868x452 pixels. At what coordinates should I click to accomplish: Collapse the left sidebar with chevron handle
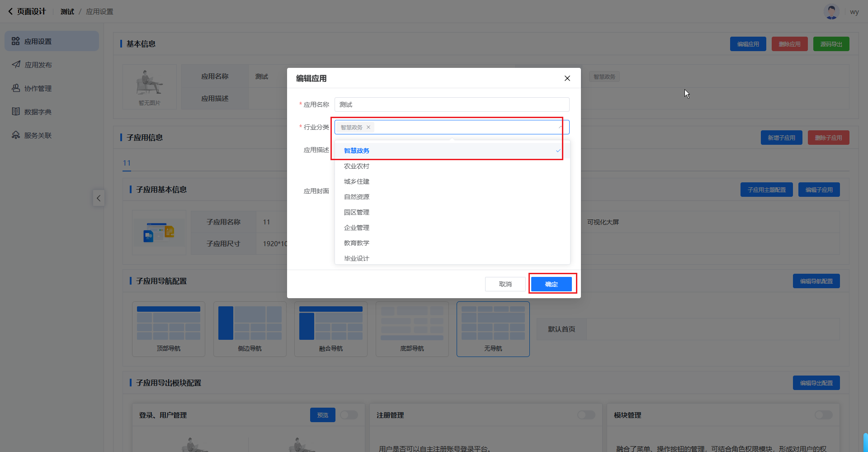[x=99, y=198]
